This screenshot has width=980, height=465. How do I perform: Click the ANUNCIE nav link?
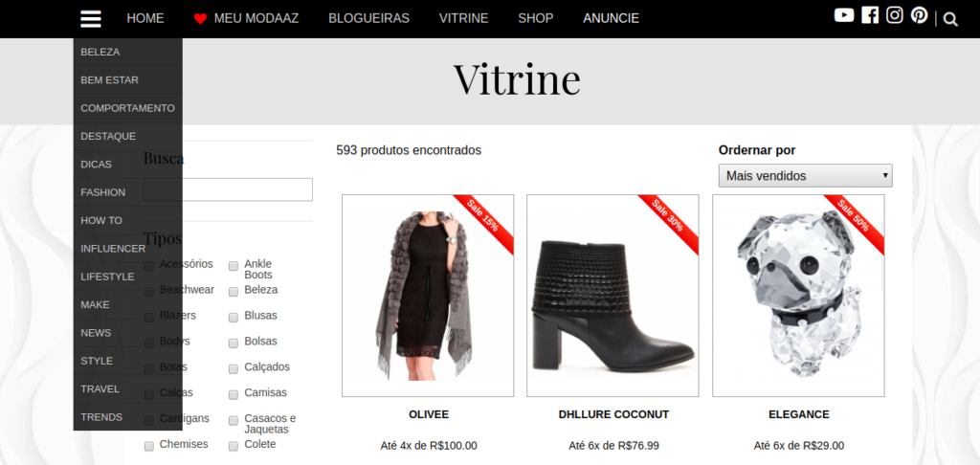(611, 19)
